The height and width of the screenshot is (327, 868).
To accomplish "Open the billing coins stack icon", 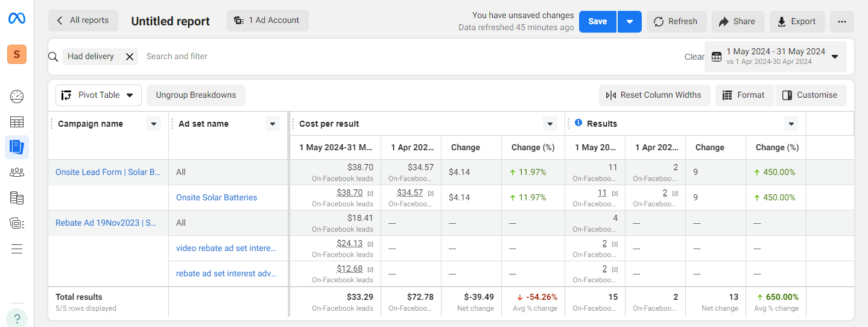I will tap(17, 198).
